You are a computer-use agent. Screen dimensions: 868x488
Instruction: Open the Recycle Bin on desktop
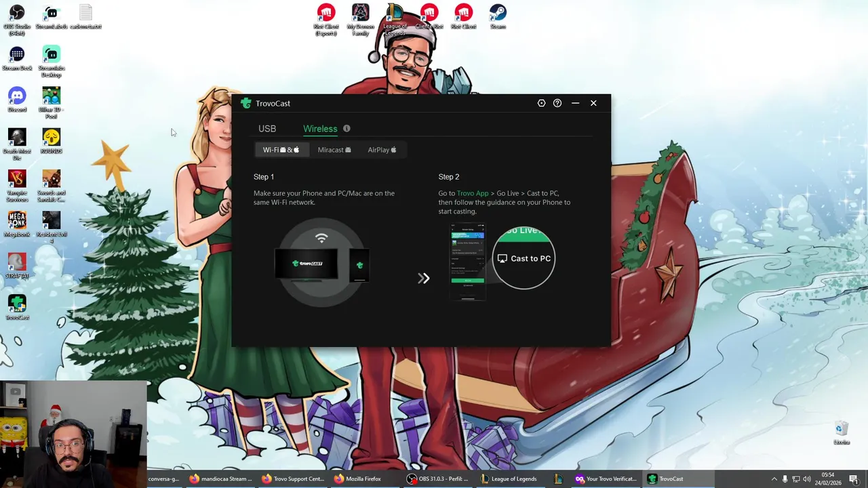(842, 432)
